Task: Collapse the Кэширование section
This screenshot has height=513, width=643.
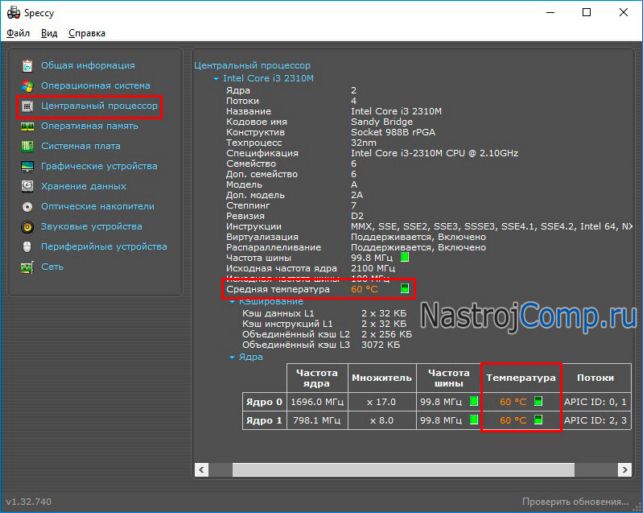Action: [x=232, y=302]
